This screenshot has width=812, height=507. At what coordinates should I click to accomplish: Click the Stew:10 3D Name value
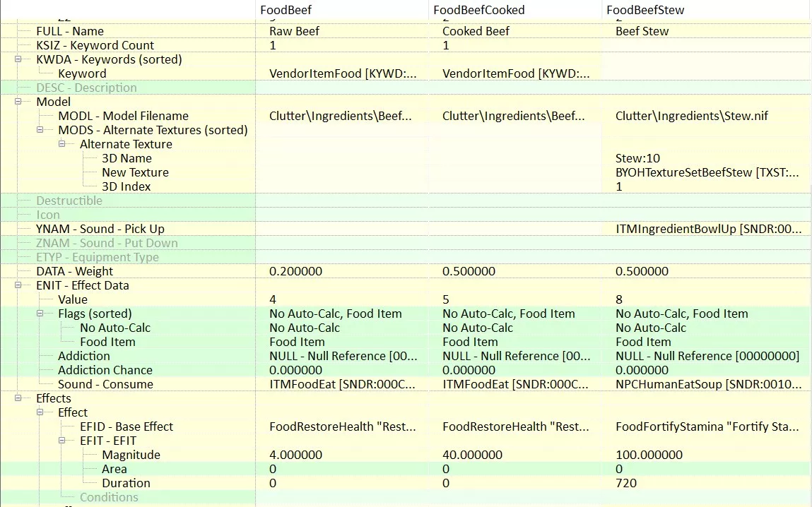point(637,158)
